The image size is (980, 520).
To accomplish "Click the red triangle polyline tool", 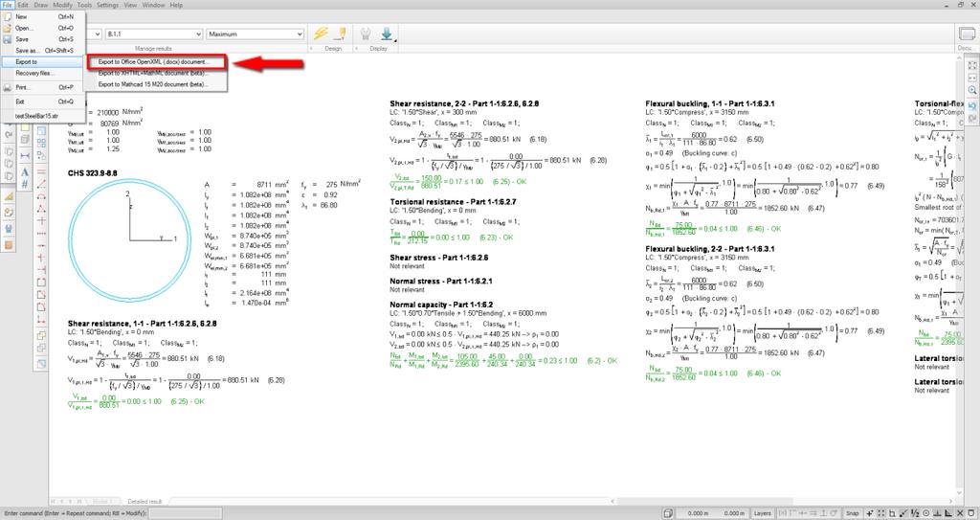I will pos(41,209).
